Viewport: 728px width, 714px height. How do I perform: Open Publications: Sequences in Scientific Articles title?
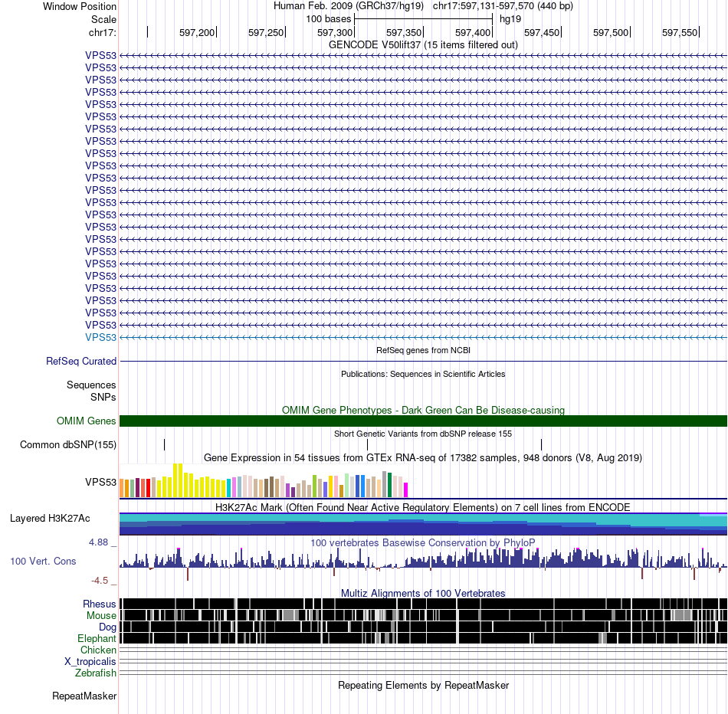423,374
